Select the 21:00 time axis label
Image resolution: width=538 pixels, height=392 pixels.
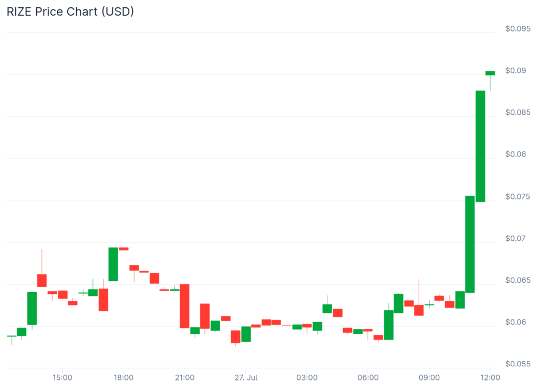coord(184,377)
